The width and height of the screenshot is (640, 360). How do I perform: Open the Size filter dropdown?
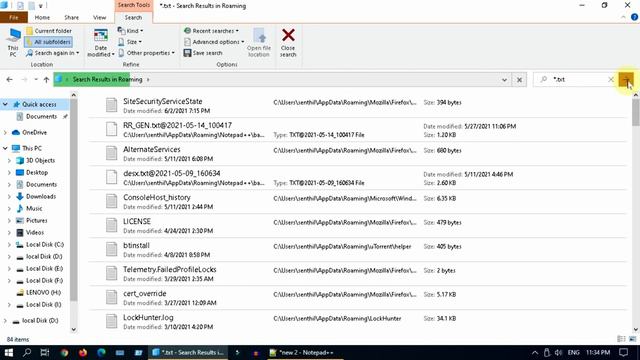tap(129, 42)
